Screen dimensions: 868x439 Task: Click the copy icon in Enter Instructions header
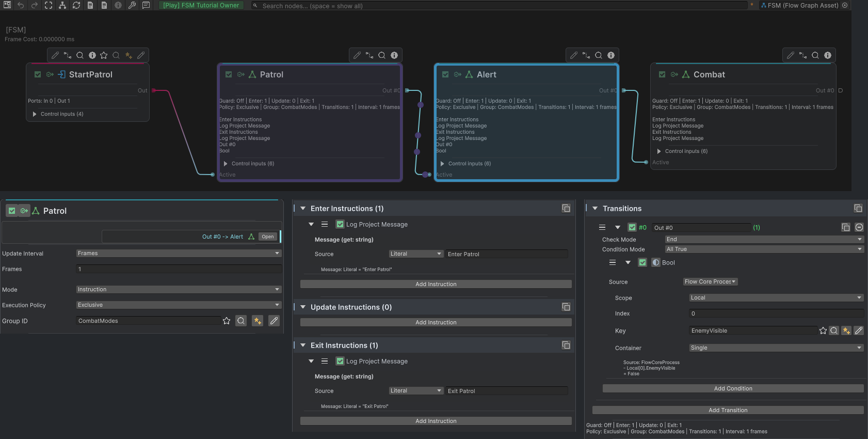coord(566,208)
